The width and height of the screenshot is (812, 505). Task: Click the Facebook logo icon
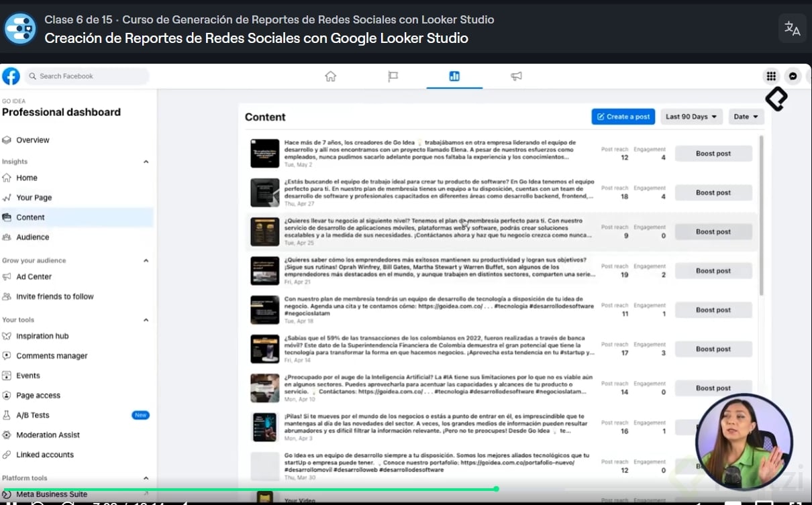tap(11, 76)
